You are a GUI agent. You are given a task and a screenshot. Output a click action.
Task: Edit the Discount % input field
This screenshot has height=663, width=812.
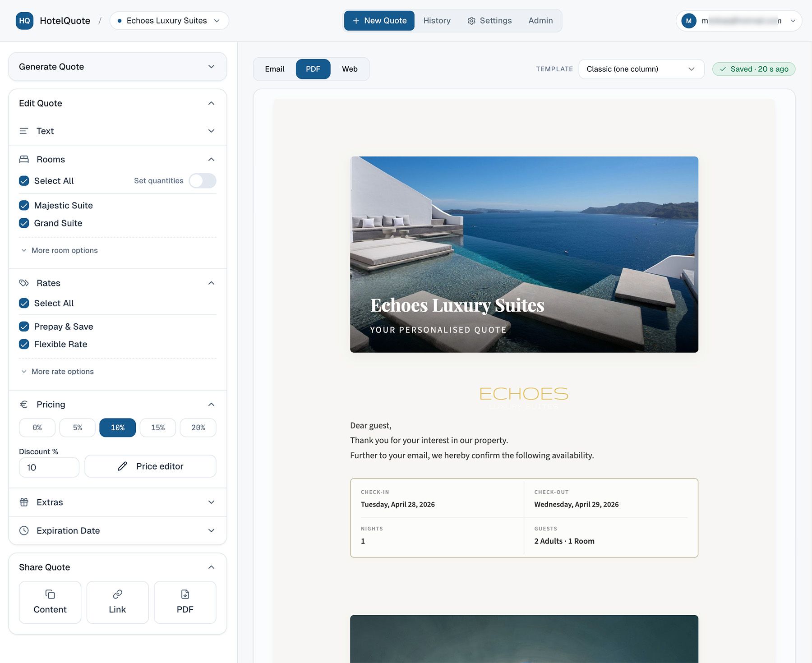pos(49,467)
